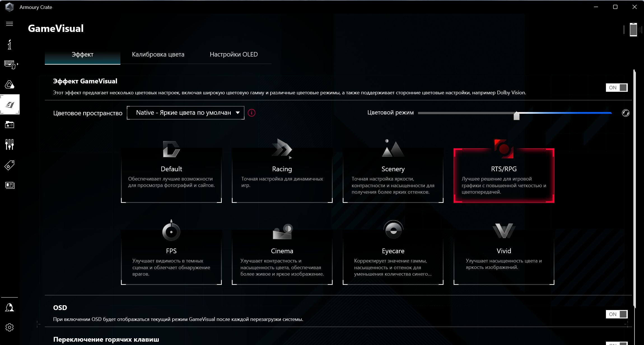Click the Переключение горячих клавиш heading
This screenshot has height=345, width=644.
click(106, 339)
